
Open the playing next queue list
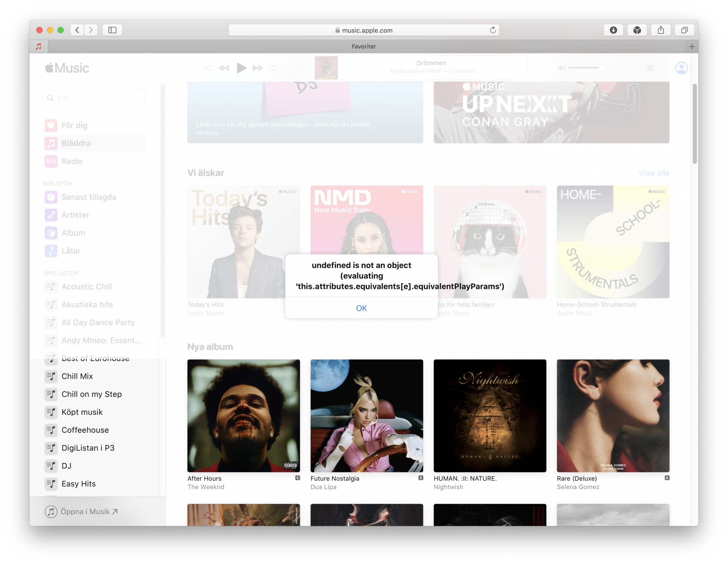(x=650, y=68)
